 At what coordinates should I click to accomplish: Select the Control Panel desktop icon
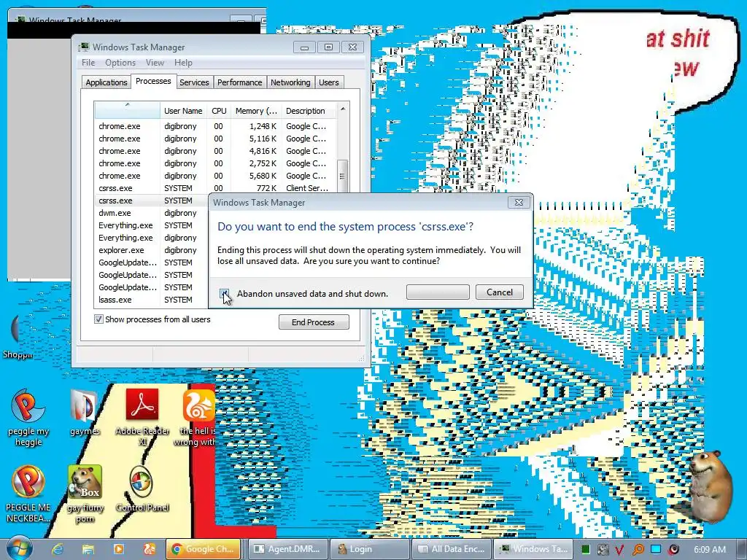[x=142, y=489]
